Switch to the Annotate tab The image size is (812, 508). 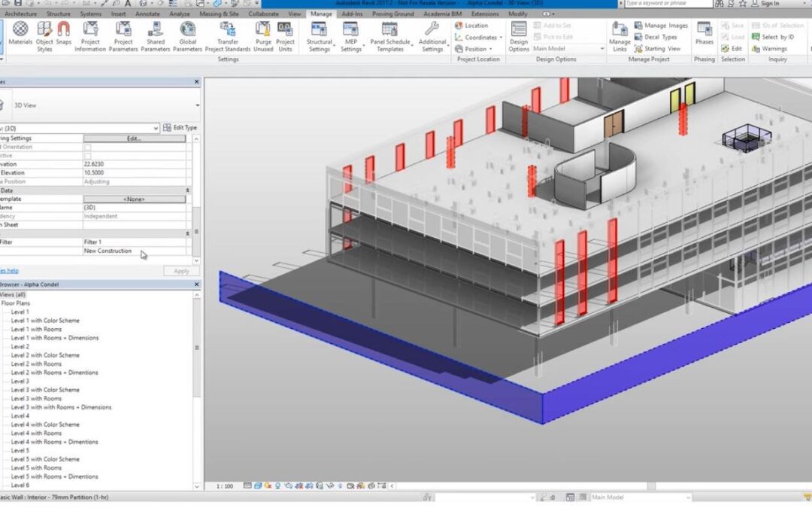[147, 14]
